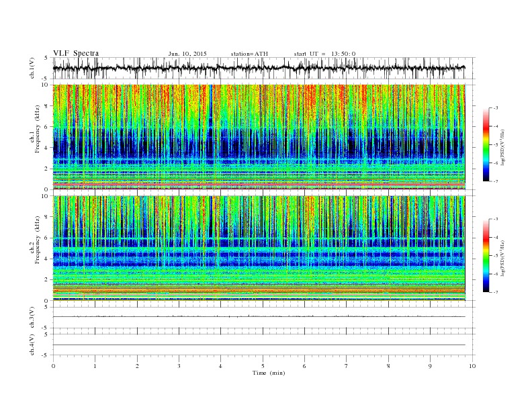532x411 pixels.
Task: Click the date label "Jun. 10, 2015"
Action: click(x=187, y=54)
